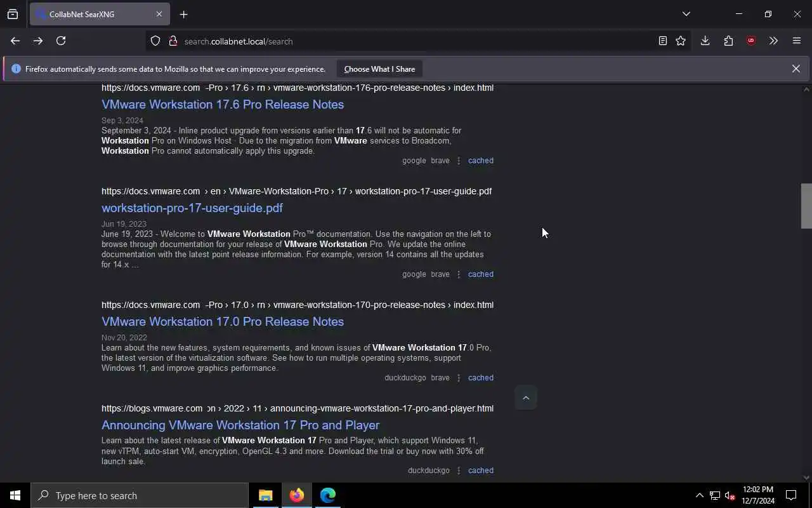Open the notification center icon
Image resolution: width=812 pixels, height=508 pixels.
pos(791,495)
